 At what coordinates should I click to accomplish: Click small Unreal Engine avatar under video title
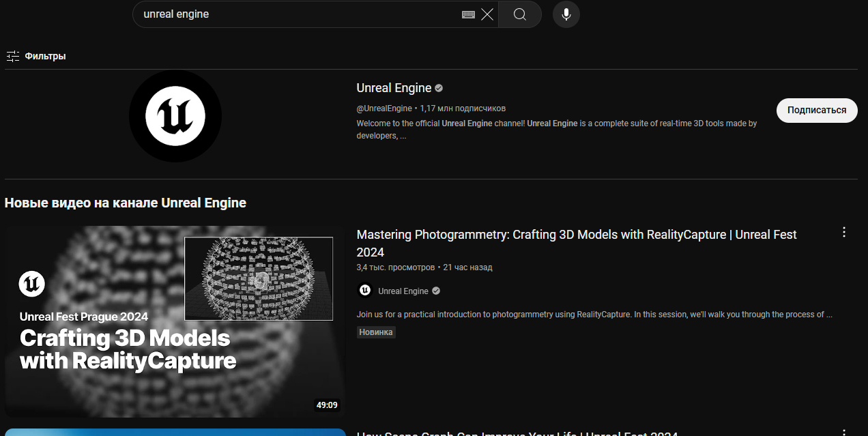365,291
